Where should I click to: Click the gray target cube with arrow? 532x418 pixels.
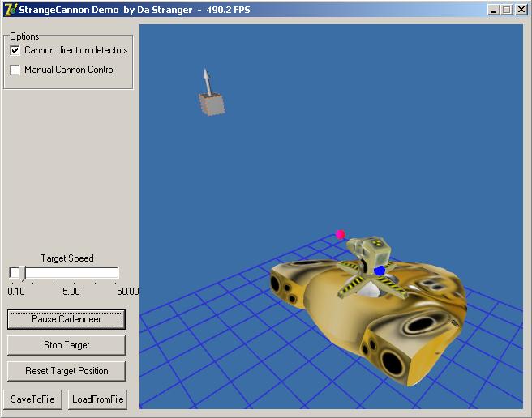212,104
